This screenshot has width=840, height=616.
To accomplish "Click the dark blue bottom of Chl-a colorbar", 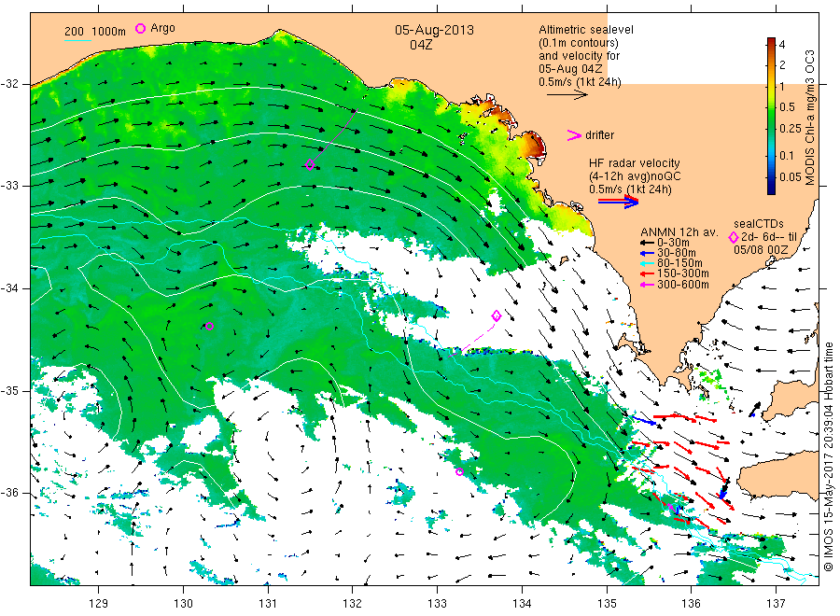I will pyautogui.click(x=771, y=189).
